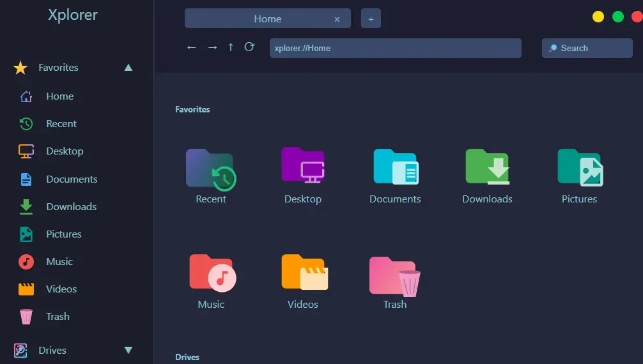Go to parent directory with up arrow
This screenshot has width=643, height=364.
pos(231,47)
